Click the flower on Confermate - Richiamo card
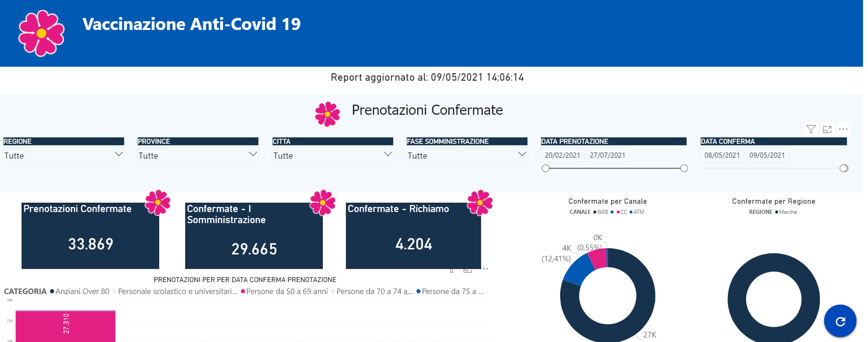 (480, 202)
